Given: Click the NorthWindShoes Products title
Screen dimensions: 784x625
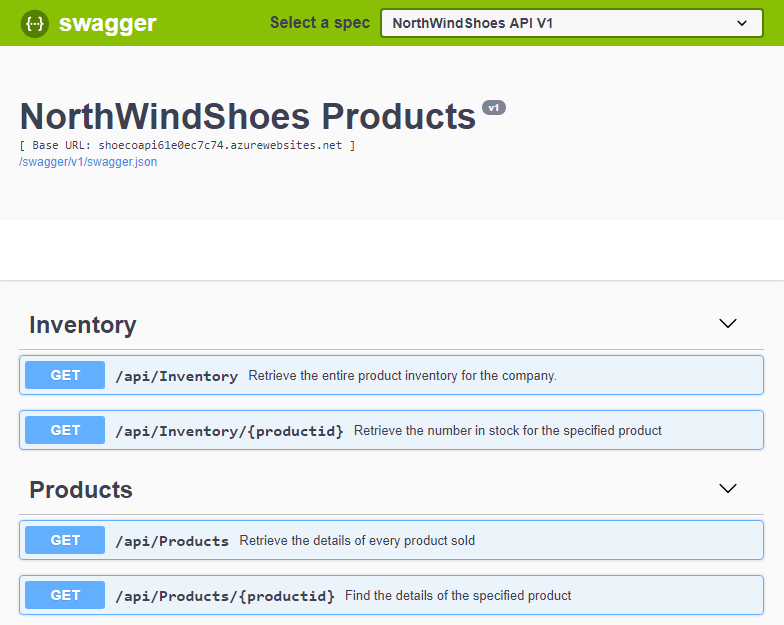Looking at the screenshot, I should coord(248,116).
